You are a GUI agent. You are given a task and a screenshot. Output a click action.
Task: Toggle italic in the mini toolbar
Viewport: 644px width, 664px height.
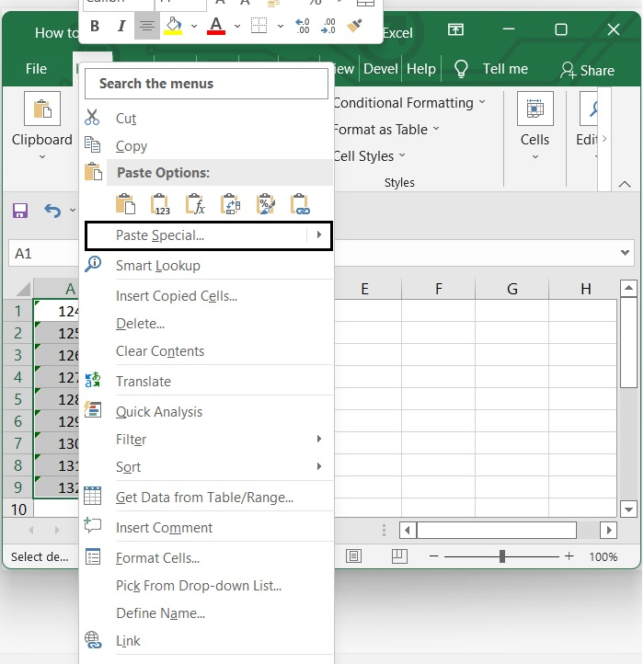pos(121,27)
